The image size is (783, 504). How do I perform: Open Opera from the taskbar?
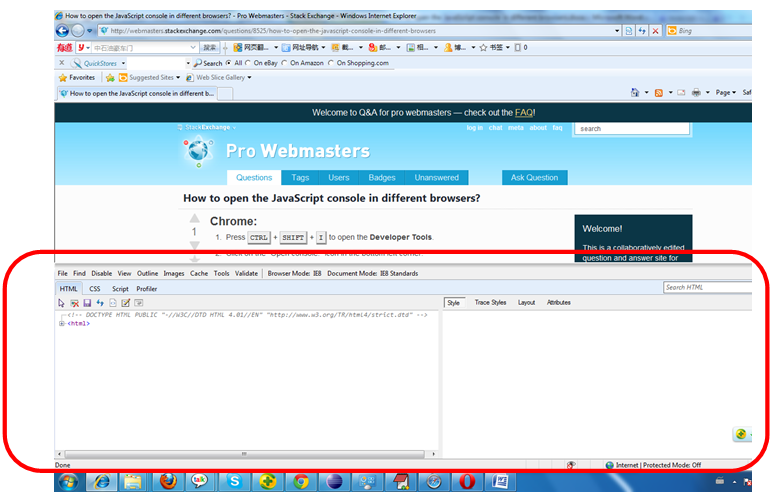tap(466, 482)
